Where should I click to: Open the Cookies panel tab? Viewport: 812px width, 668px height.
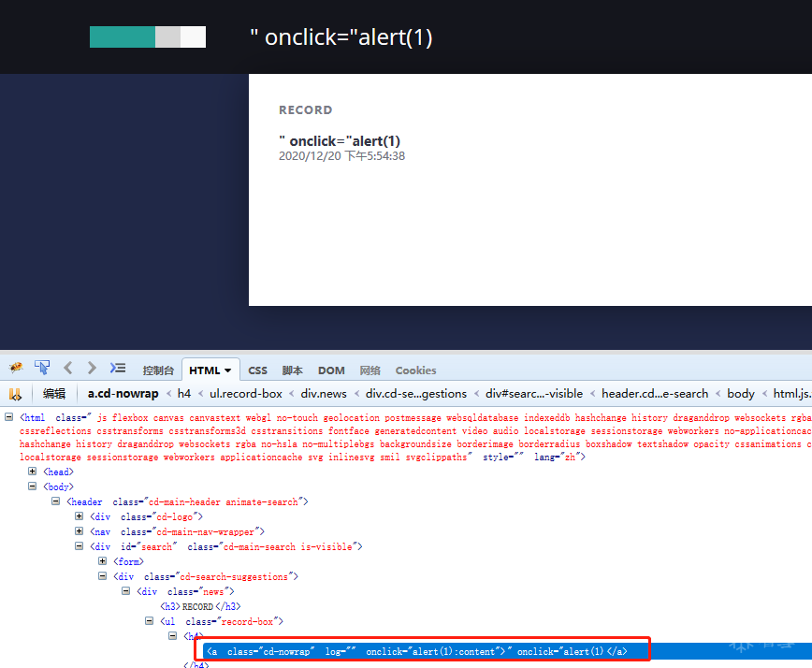tap(415, 370)
